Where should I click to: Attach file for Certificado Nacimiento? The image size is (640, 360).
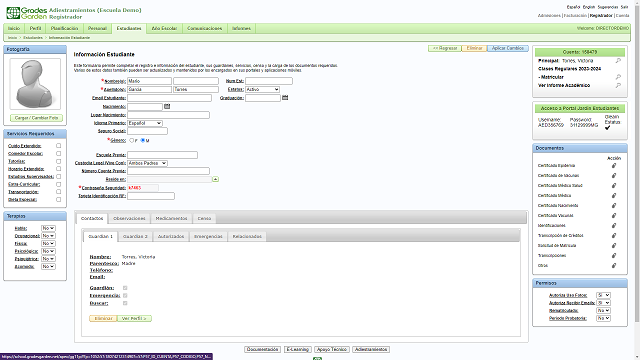point(613,206)
